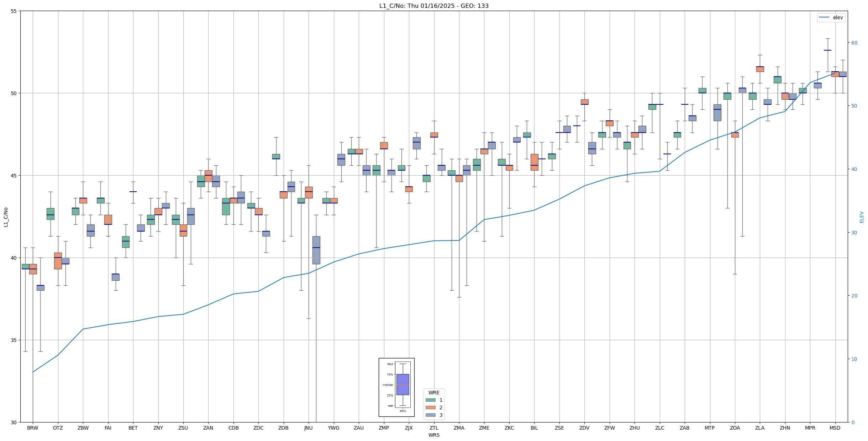Viewport: 868px width, 441px height.
Task: Click the JNU station tick label
Action: pos(309,428)
